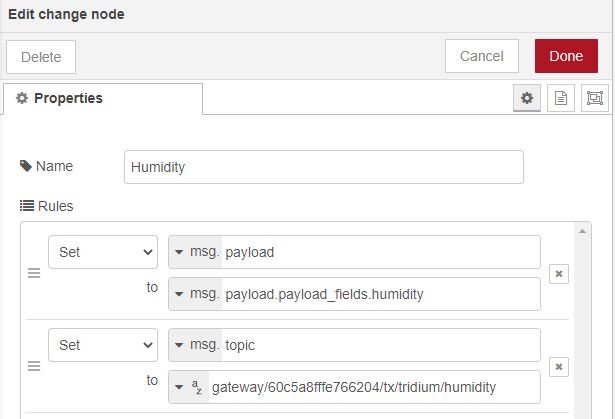Open first rule's Set action dropdown
The height and width of the screenshot is (419, 615).
point(102,252)
